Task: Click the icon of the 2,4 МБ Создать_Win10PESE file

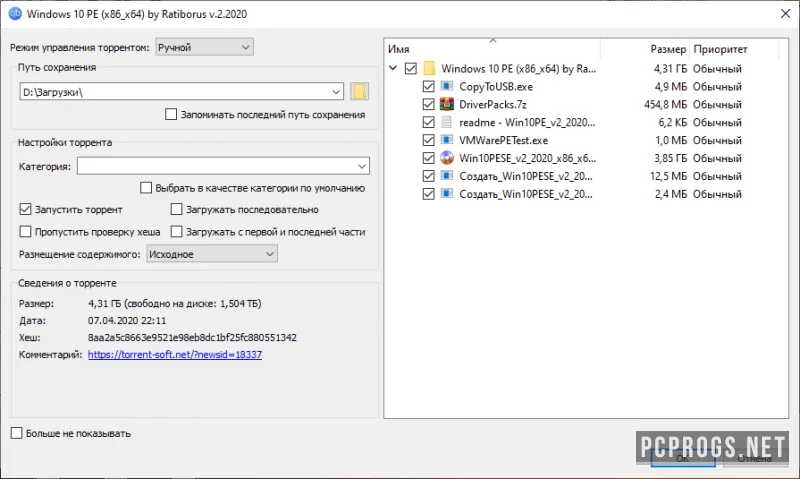Action: [447, 194]
